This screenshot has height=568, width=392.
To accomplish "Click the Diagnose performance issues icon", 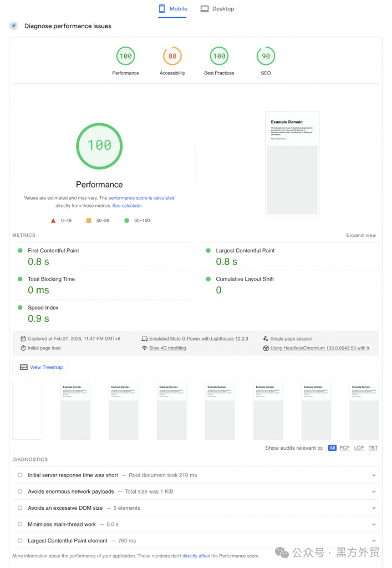I will (14, 26).
